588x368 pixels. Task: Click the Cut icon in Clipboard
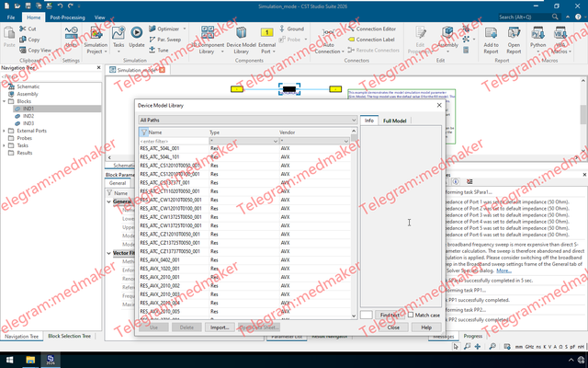click(x=23, y=29)
